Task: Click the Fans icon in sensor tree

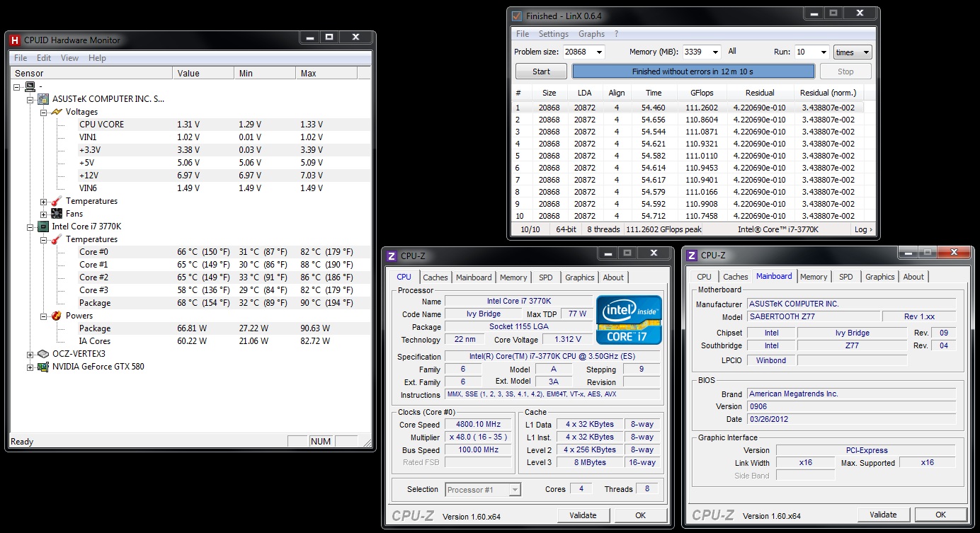Action: (x=57, y=214)
